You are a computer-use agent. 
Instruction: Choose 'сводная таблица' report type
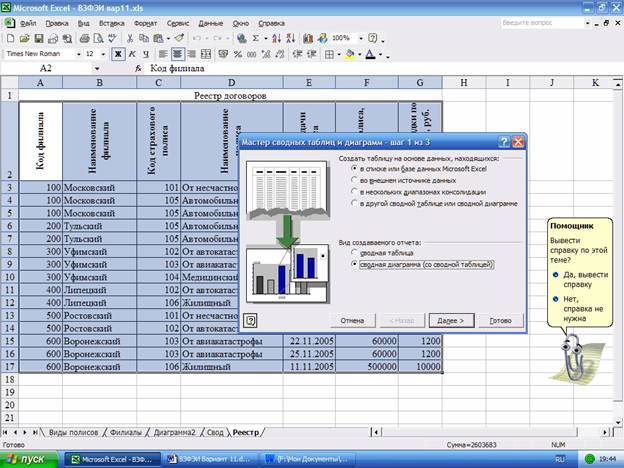point(382,253)
